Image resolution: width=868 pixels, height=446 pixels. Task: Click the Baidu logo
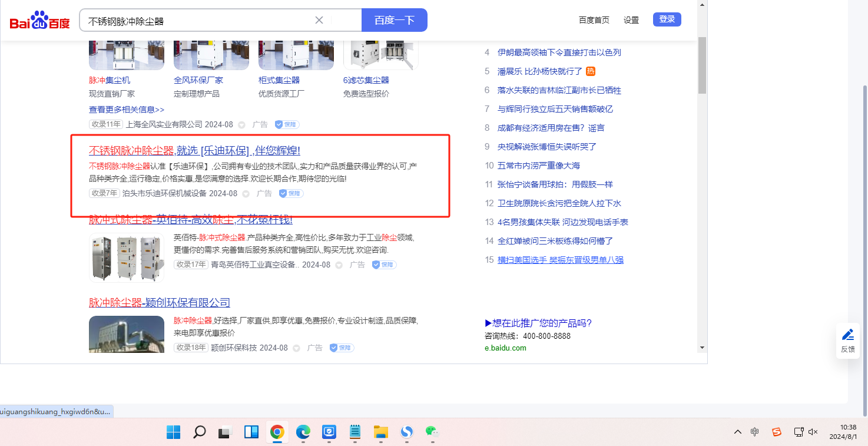[39, 21]
